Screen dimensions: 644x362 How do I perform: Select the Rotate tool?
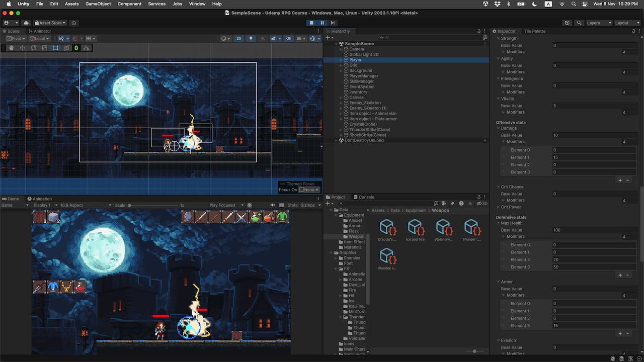pyautogui.click(x=33, y=48)
